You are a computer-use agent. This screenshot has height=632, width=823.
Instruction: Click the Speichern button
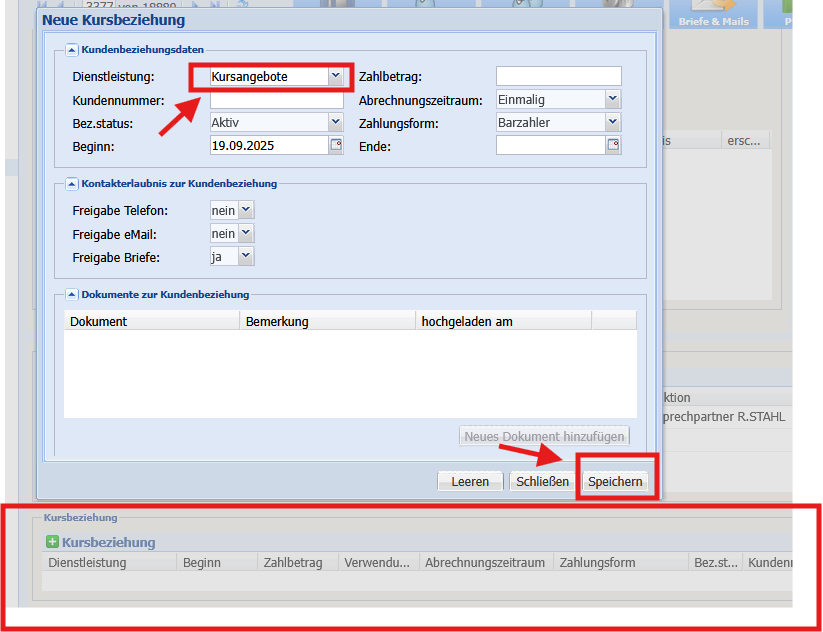coord(615,482)
